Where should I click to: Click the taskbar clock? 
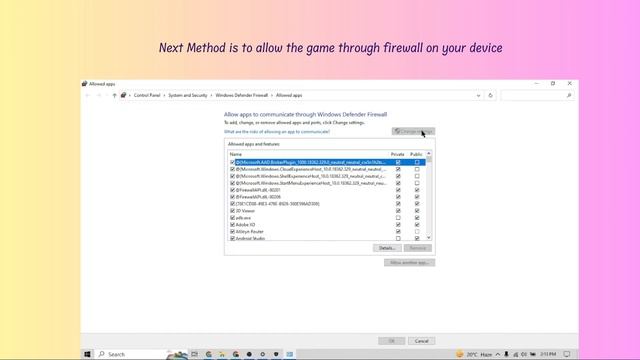[x=548, y=354]
